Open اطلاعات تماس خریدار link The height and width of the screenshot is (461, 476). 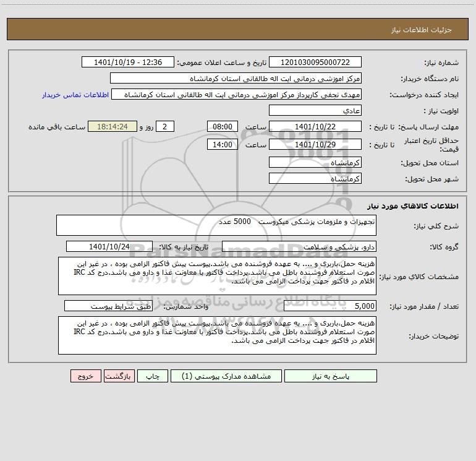[75, 95]
